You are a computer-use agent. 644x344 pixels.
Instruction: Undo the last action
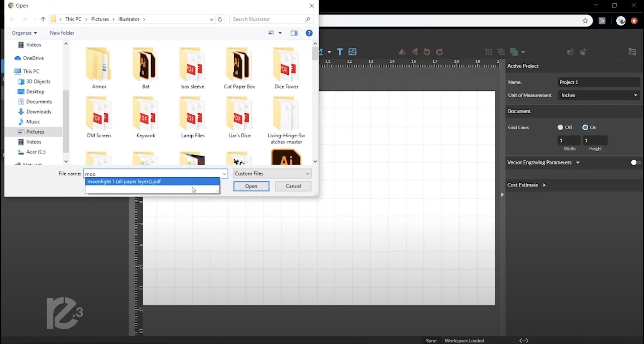(x=426, y=52)
